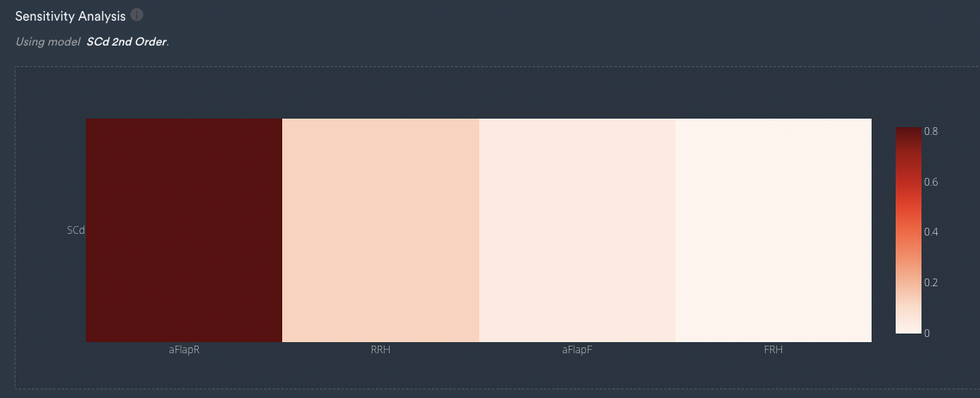Select the FRH heatmap cell

click(x=774, y=230)
